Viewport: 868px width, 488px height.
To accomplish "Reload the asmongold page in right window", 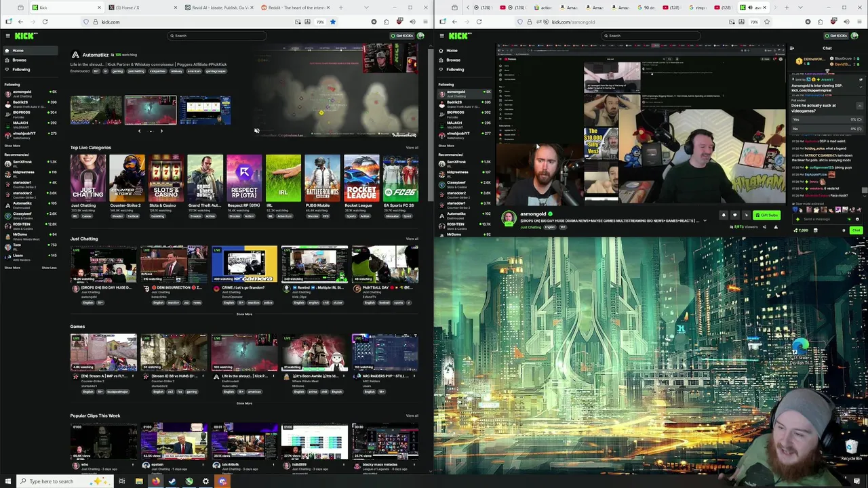I will point(479,22).
